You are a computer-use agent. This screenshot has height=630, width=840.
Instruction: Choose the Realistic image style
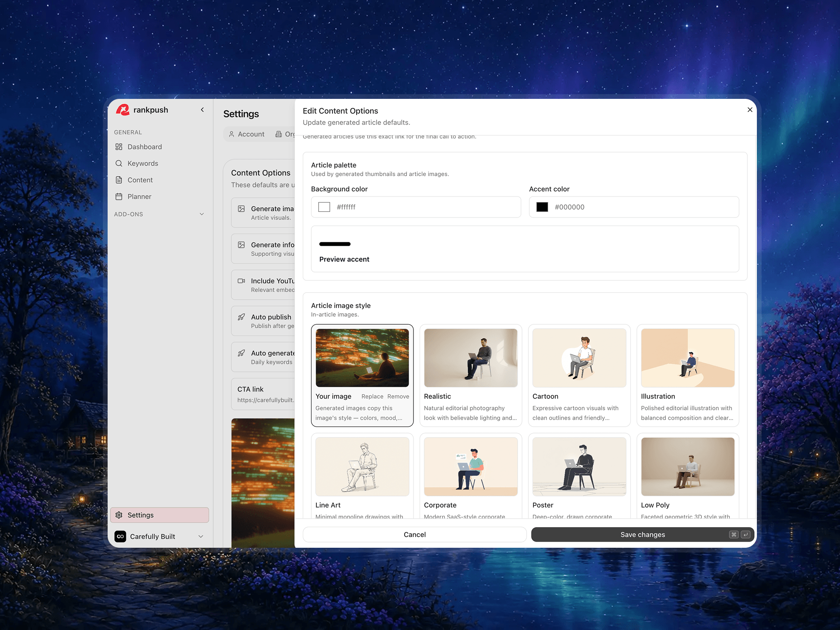point(471,375)
